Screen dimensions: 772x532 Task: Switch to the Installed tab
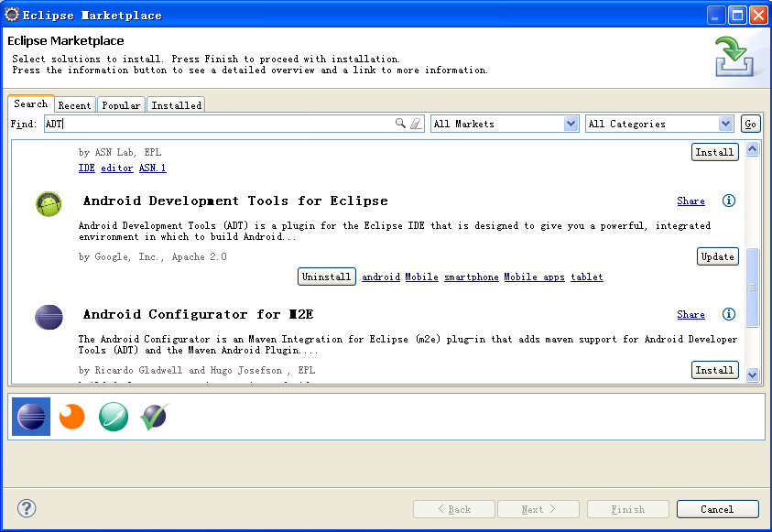pos(176,104)
